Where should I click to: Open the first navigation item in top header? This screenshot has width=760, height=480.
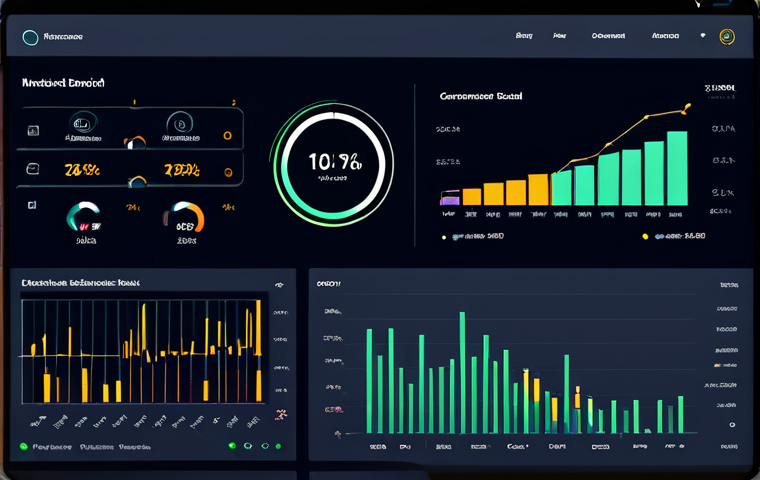point(524,36)
